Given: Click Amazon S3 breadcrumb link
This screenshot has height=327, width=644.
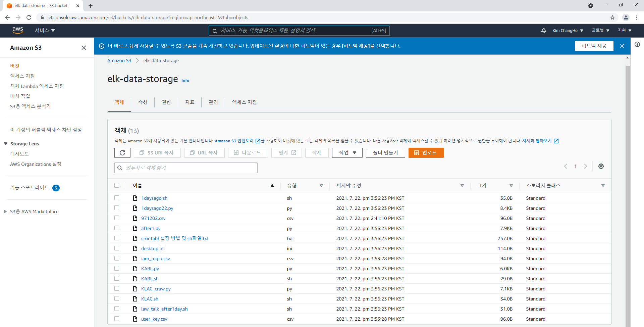Looking at the screenshot, I should (119, 60).
